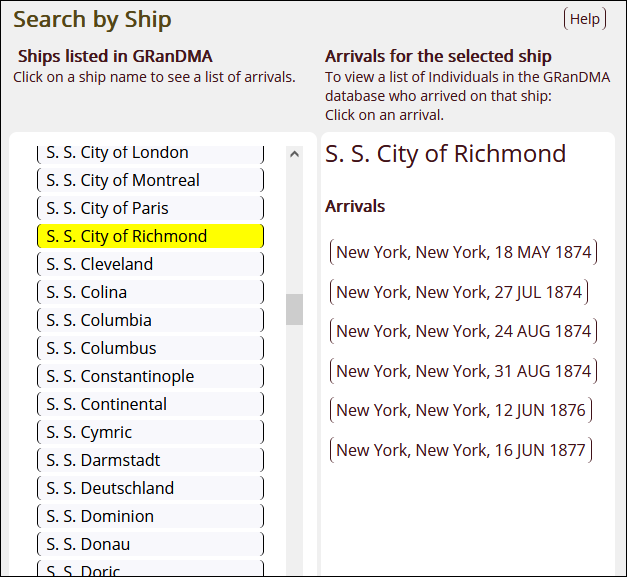Viewport: 627px width, 577px height.
Task: Open New York 24 AUG 1874 arrival
Action: pyautogui.click(x=463, y=331)
